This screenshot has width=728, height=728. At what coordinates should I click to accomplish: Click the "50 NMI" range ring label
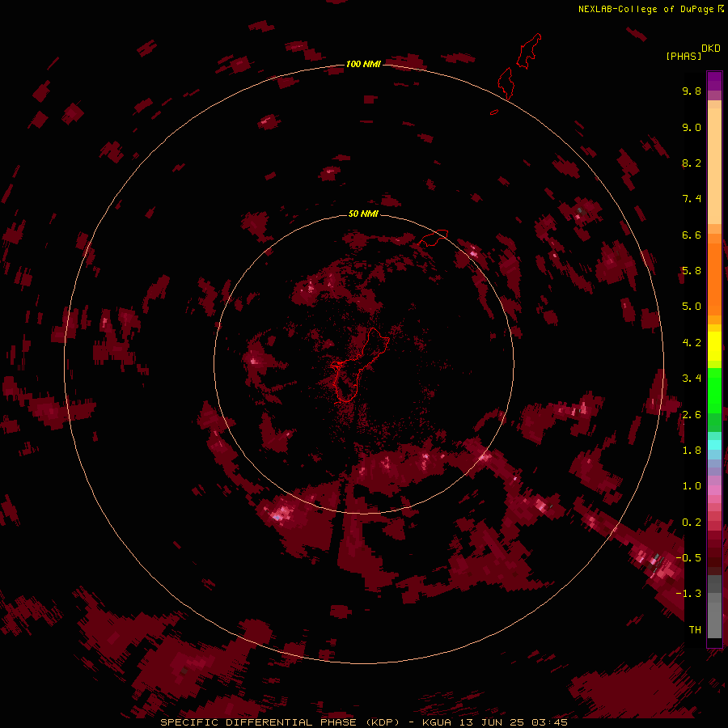pos(363,214)
